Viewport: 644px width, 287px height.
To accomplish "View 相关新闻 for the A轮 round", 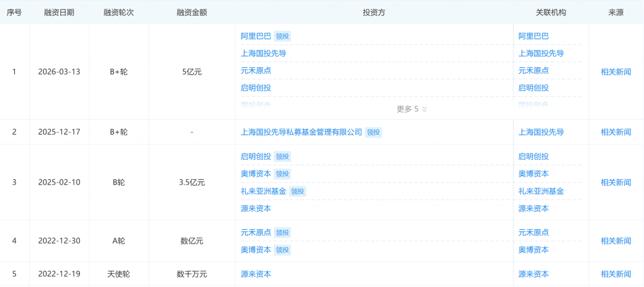I will pyautogui.click(x=615, y=241).
